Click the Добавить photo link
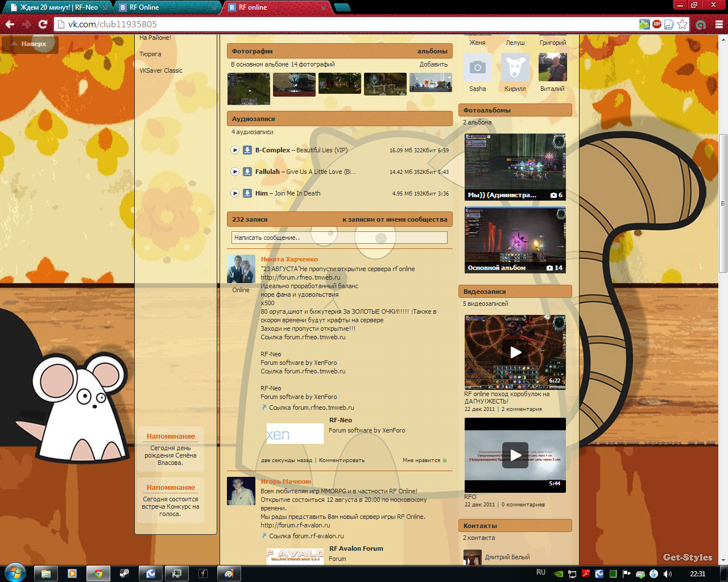This screenshot has height=582, width=728. tap(433, 64)
